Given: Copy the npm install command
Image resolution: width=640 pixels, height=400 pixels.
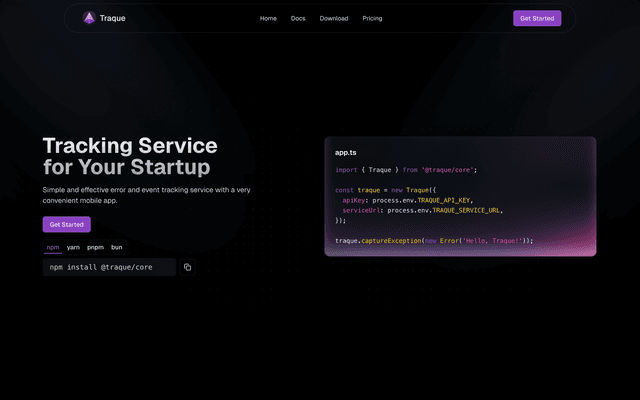Looking at the screenshot, I should click(x=187, y=267).
